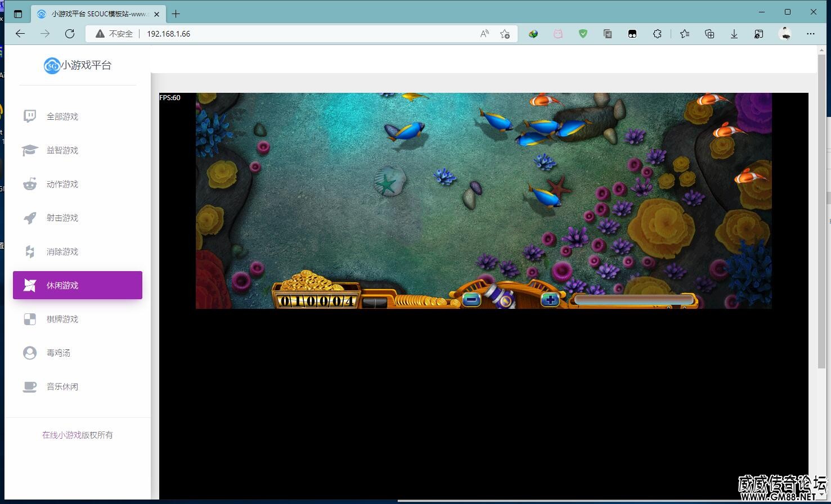Increase cannon power with plus button
The height and width of the screenshot is (504, 831).
pyautogui.click(x=550, y=299)
